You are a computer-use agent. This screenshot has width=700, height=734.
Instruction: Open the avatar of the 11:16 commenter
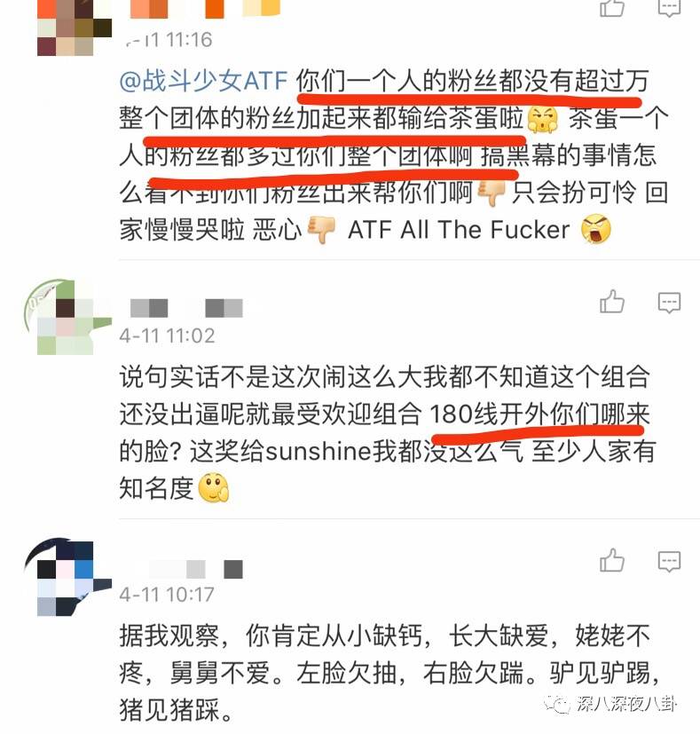[x=74, y=28]
